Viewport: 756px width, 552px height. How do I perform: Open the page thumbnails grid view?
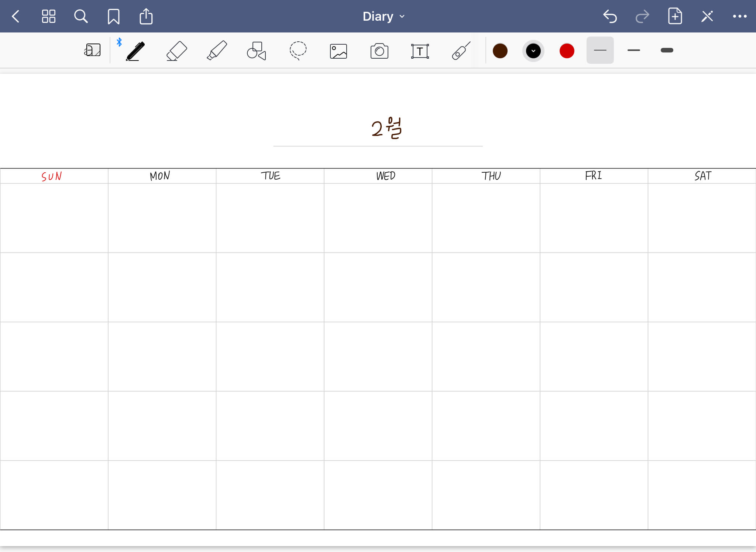click(48, 16)
